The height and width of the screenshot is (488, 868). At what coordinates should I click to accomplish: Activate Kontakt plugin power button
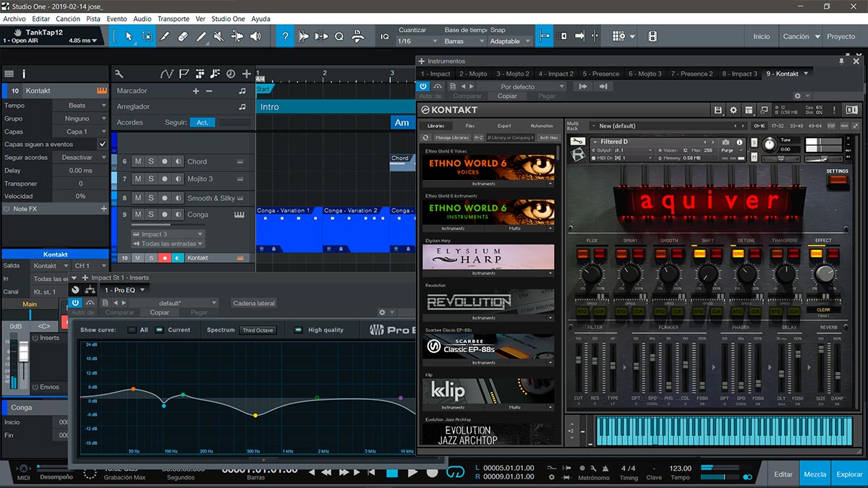point(425,86)
